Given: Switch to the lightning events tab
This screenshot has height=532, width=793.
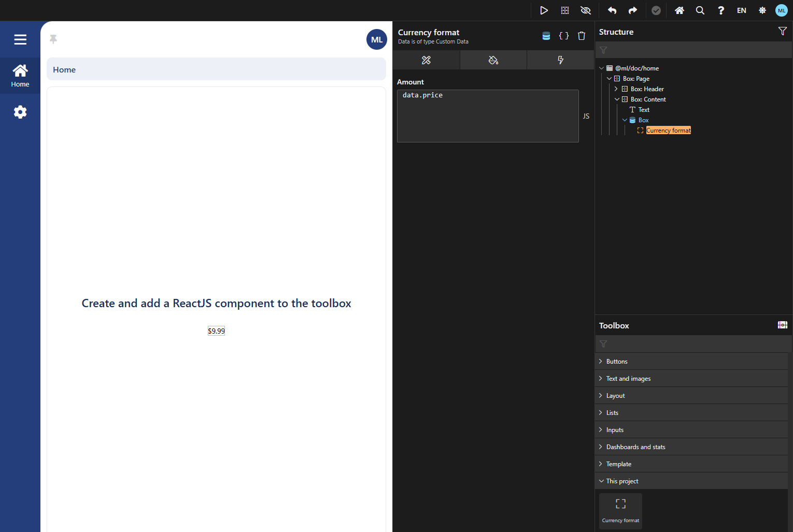Looking at the screenshot, I should [x=560, y=60].
